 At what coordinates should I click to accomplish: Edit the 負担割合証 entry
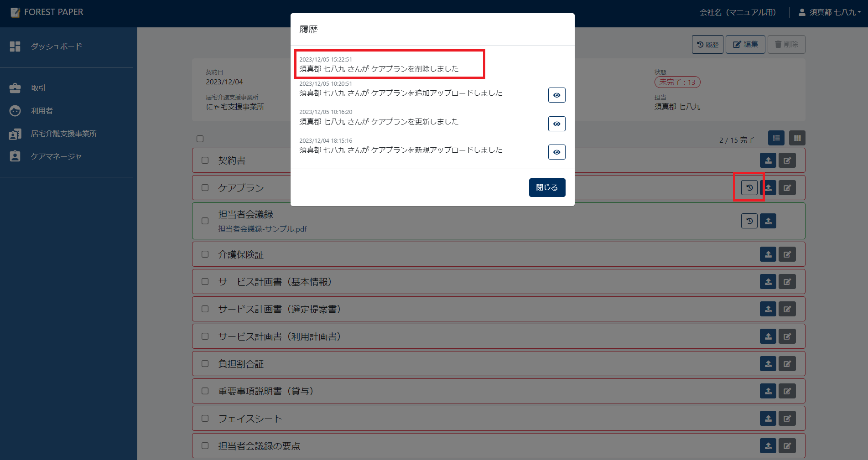coord(787,364)
